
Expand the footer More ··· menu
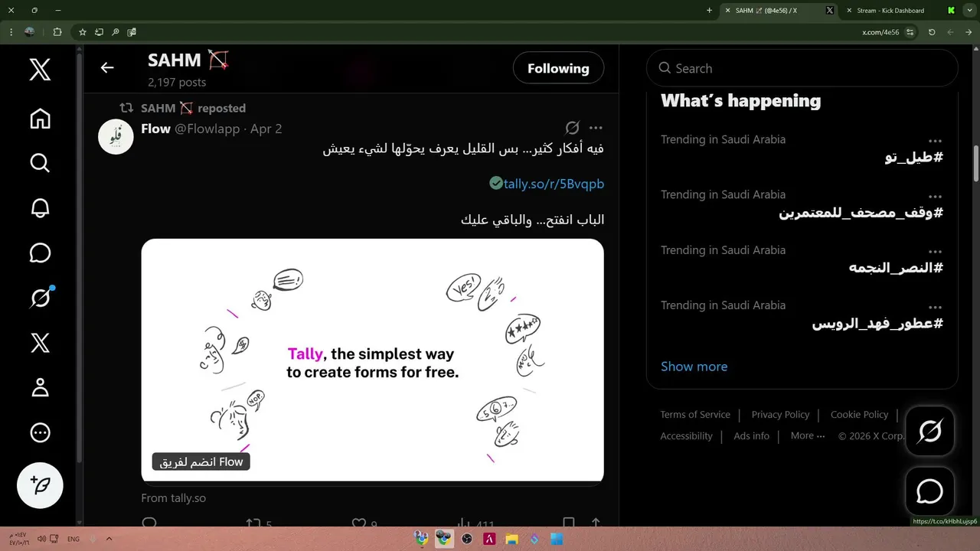coord(808,435)
